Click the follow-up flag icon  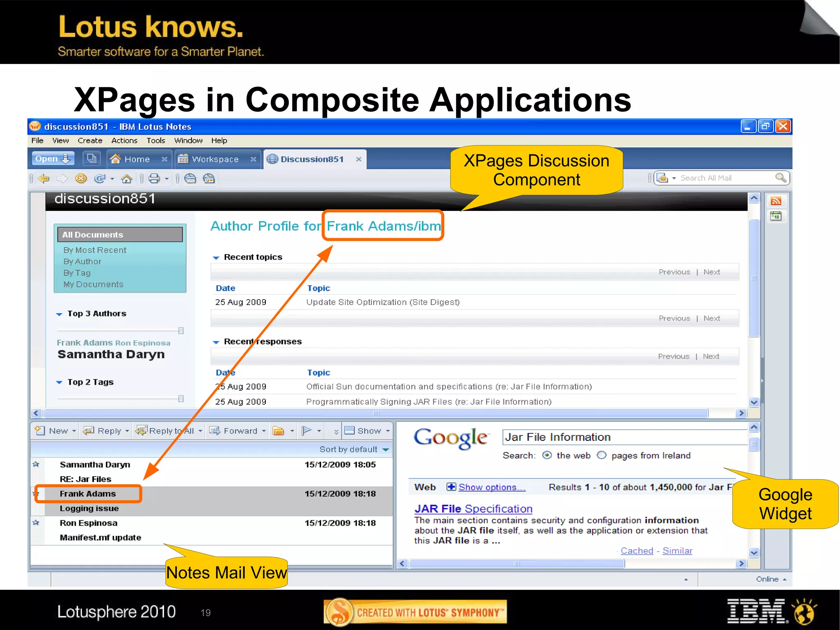pyautogui.click(x=306, y=431)
